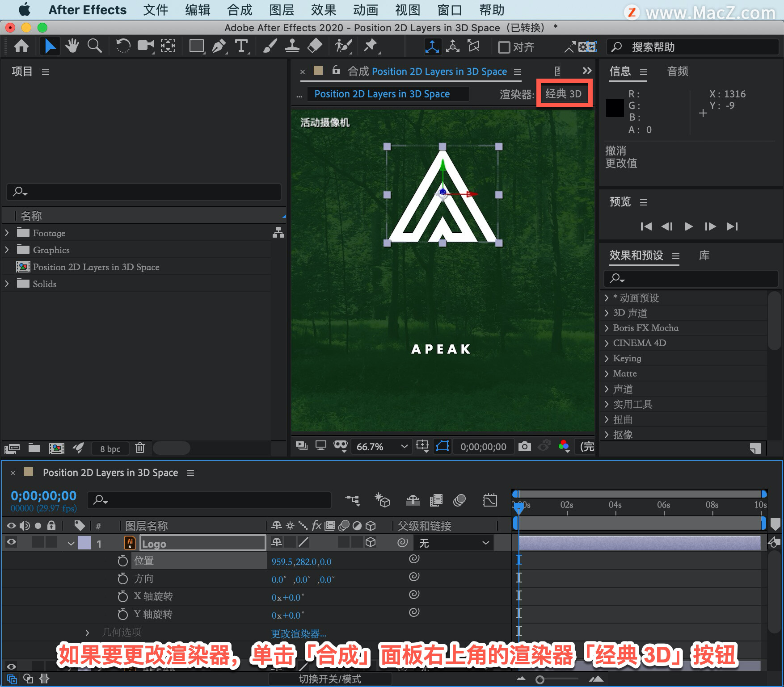
Task: Open Show Channel color management icon
Action: point(564,446)
